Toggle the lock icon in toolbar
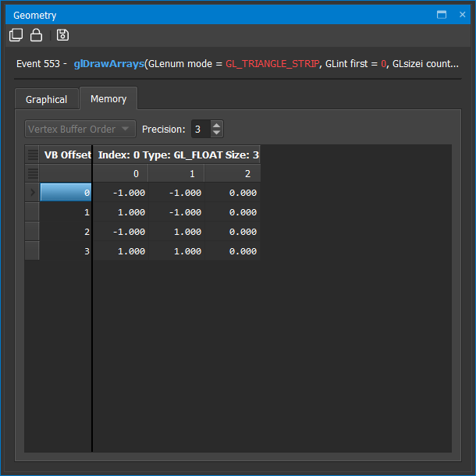Image resolution: width=476 pixels, height=476 pixels. click(x=36, y=35)
